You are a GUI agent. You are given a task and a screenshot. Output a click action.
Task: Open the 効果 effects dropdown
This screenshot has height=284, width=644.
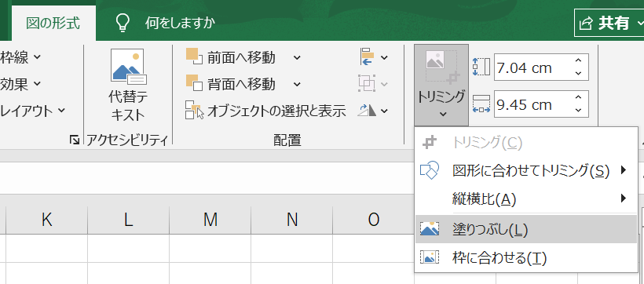point(21,84)
